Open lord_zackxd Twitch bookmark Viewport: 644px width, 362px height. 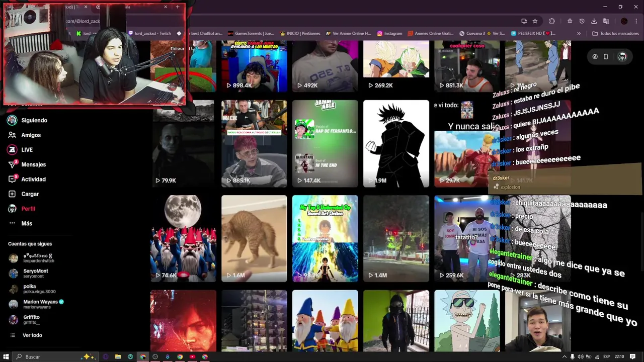click(150, 33)
